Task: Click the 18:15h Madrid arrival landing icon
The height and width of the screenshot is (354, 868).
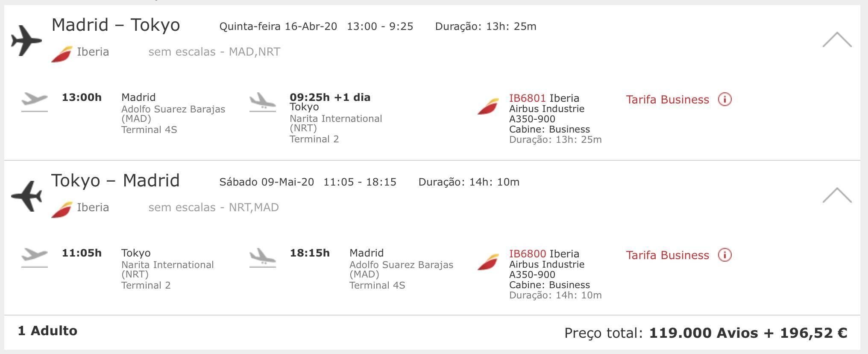Action: point(263,258)
